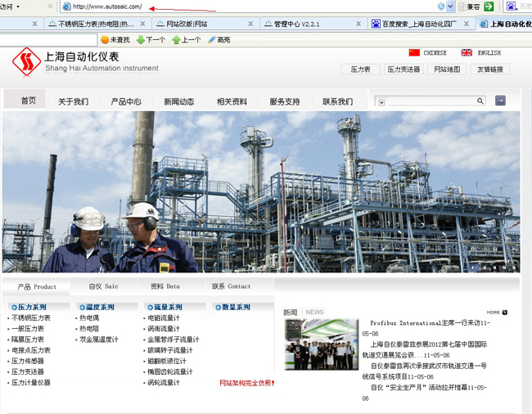
Task: Click the URL address bar field
Action: pyautogui.click(x=246, y=7)
